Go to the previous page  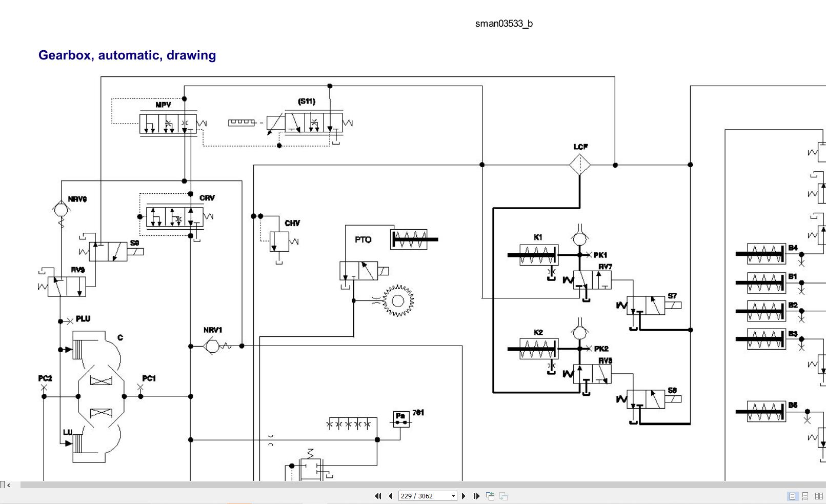391,496
